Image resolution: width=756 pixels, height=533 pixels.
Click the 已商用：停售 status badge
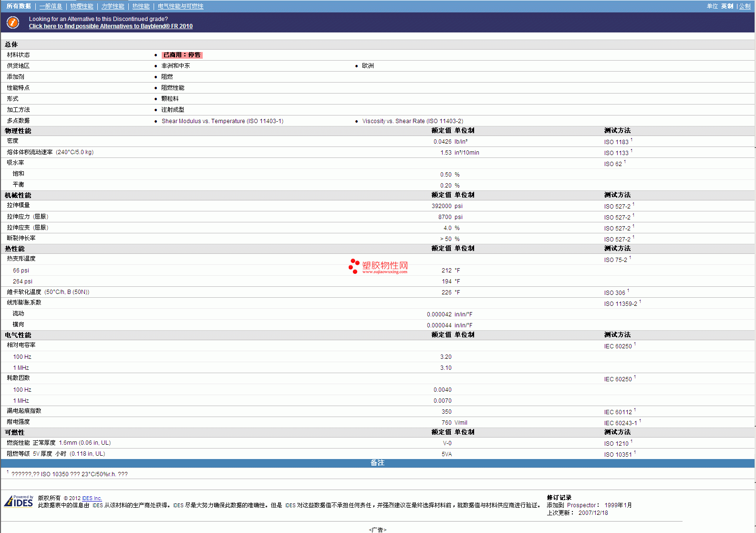tap(182, 55)
